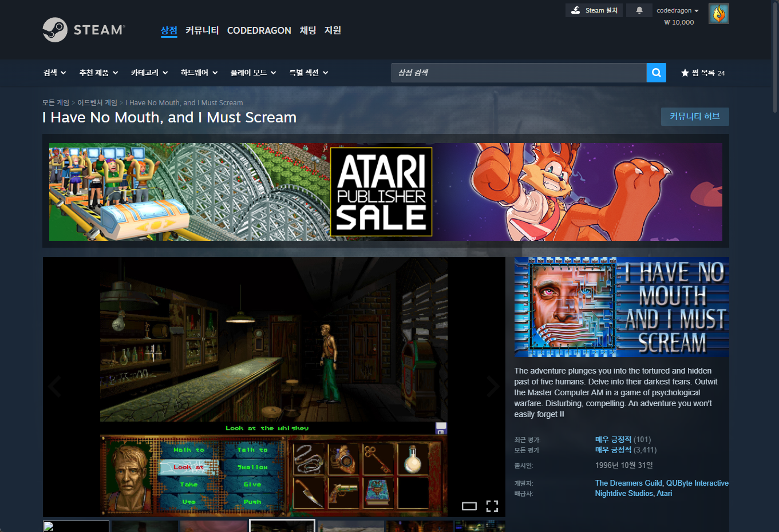779x532 pixels.
Task: Open the Atari Publisher Sale banner
Action: click(x=386, y=192)
